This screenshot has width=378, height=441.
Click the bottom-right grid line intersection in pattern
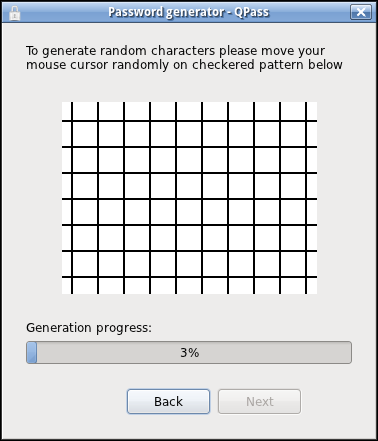pos(306,277)
